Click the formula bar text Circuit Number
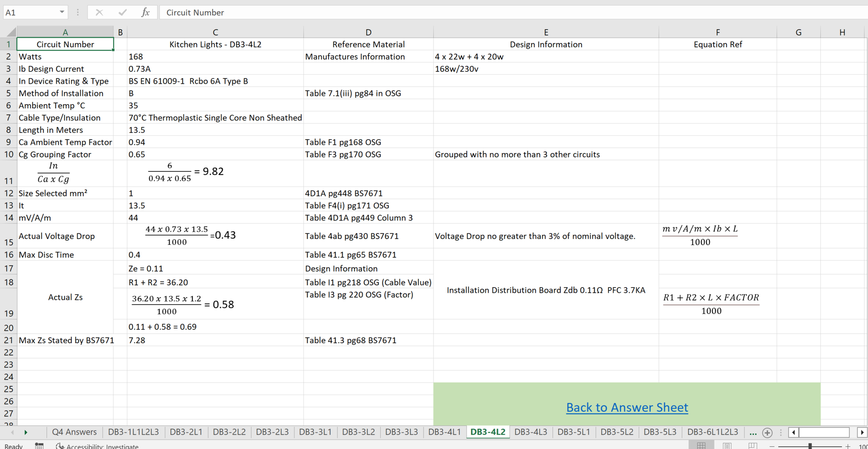Viewport: 868px width, 449px height. tap(195, 13)
